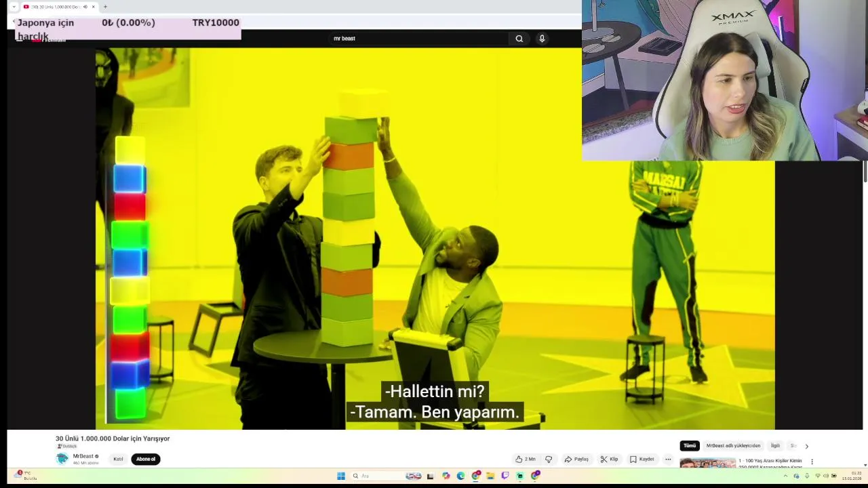Expand the system tray hidden icons chevron
This screenshot has height=488, width=868.
pyautogui.click(x=786, y=476)
